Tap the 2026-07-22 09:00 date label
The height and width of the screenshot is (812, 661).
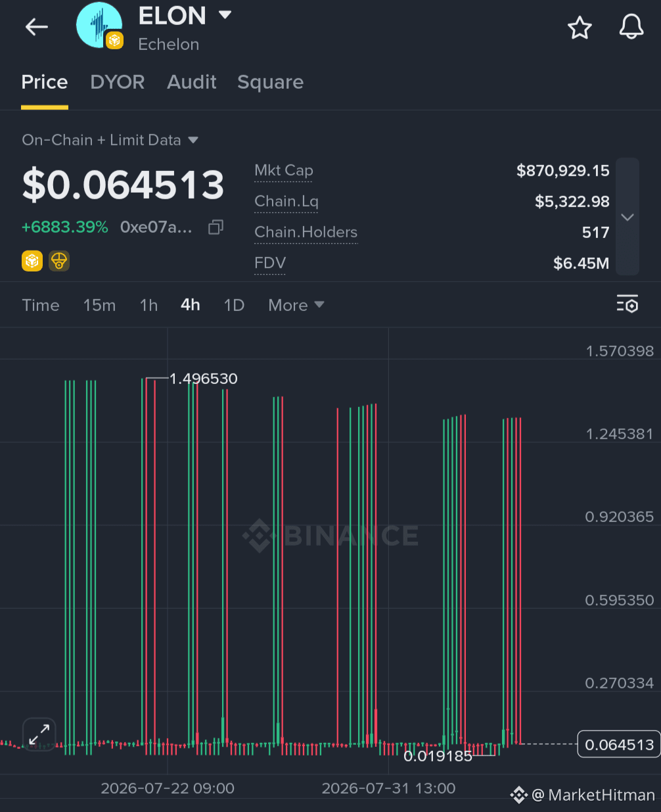point(168,788)
